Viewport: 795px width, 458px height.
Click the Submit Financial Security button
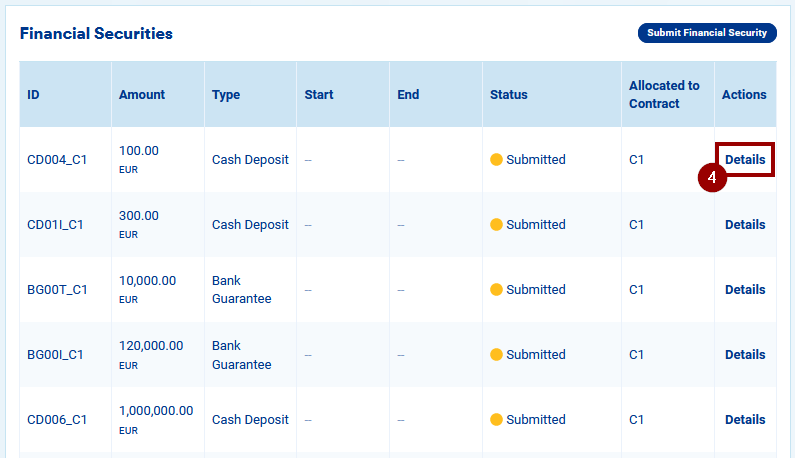click(707, 33)
